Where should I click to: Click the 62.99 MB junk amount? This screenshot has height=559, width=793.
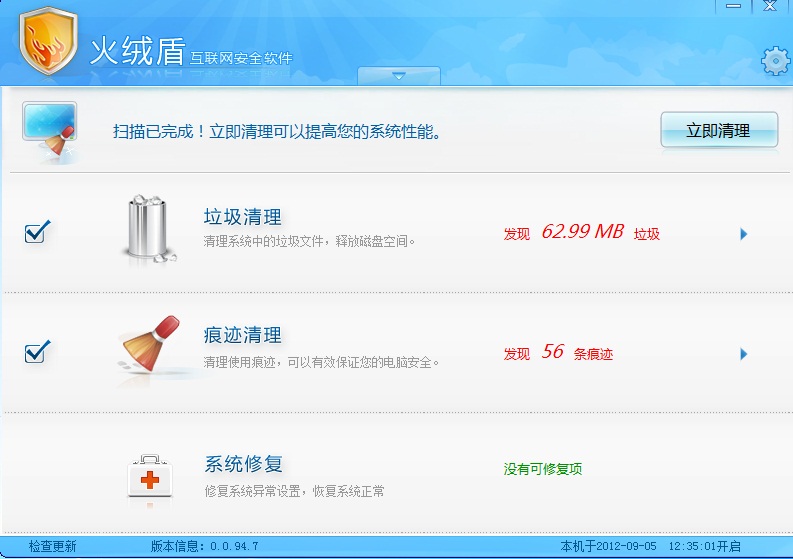pos(583,232)
